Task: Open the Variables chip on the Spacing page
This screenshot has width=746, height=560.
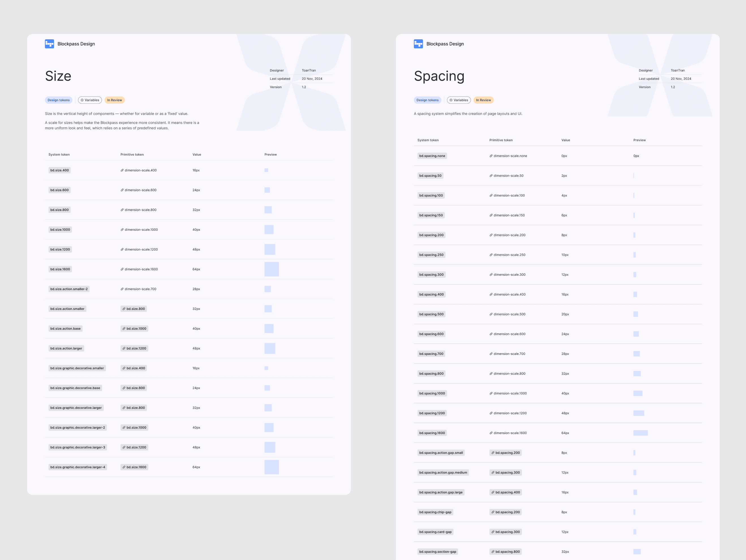Action: pos(459,100)
